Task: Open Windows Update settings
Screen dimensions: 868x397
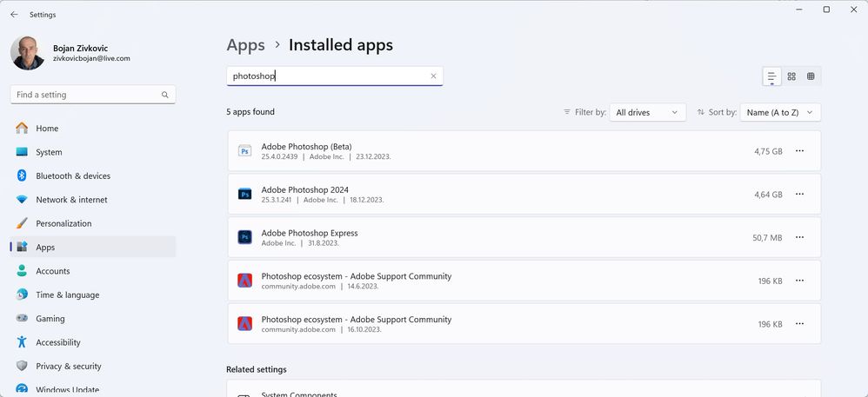Action: (x=93, y=389)
